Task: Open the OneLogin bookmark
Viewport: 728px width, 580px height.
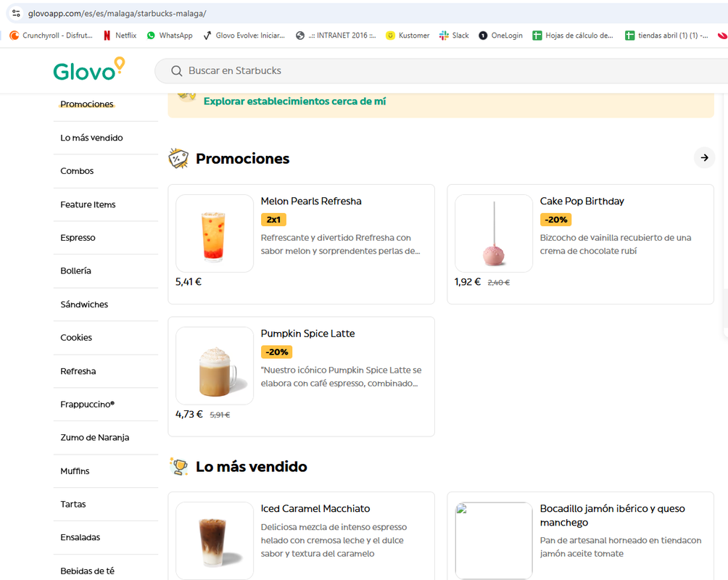Action: (x=500, y=36)
